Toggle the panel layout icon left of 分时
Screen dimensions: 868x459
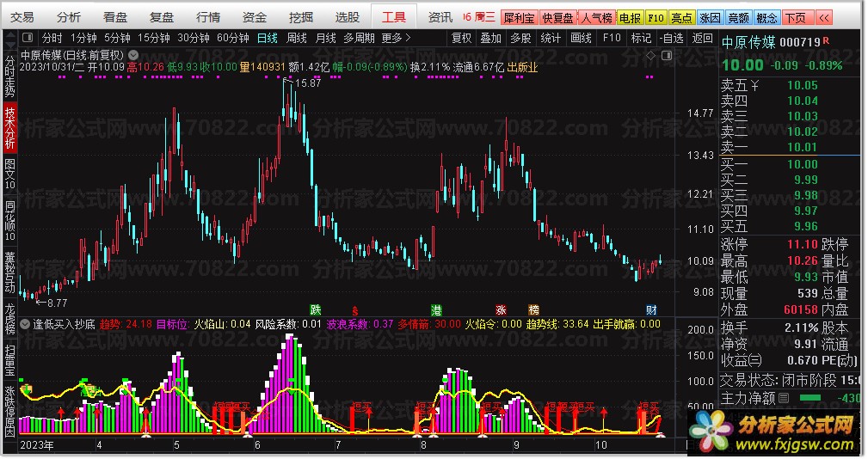28,38
